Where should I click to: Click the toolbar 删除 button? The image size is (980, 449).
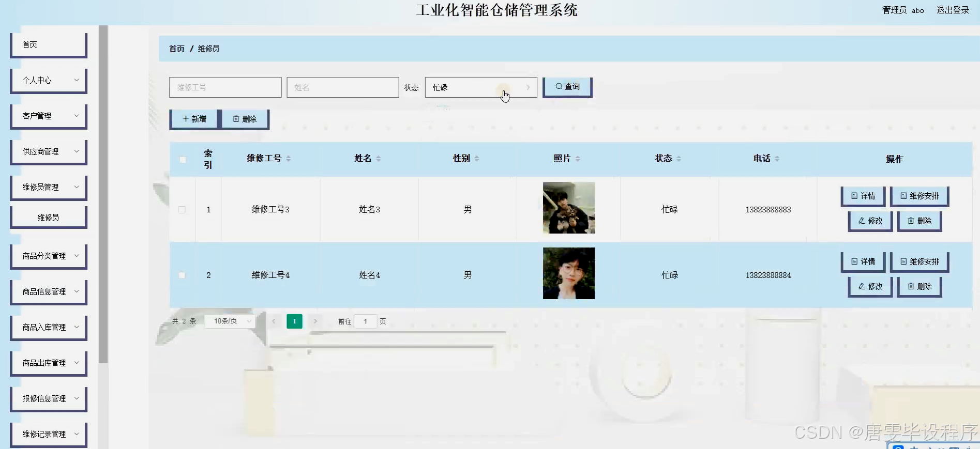(x=245, y=119)
